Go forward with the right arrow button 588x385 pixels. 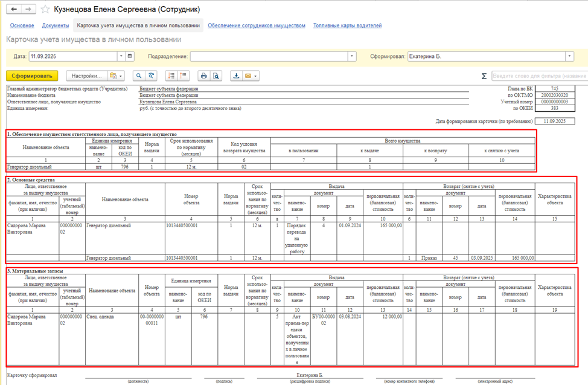click(x=28, y=10)
